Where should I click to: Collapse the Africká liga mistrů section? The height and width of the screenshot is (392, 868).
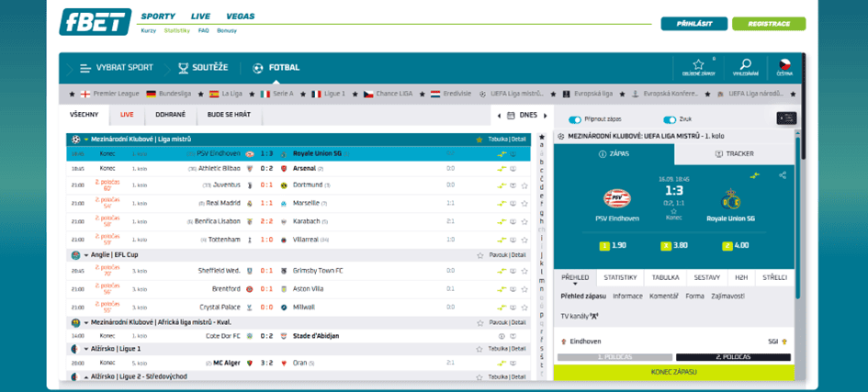[x=86, y=322]
